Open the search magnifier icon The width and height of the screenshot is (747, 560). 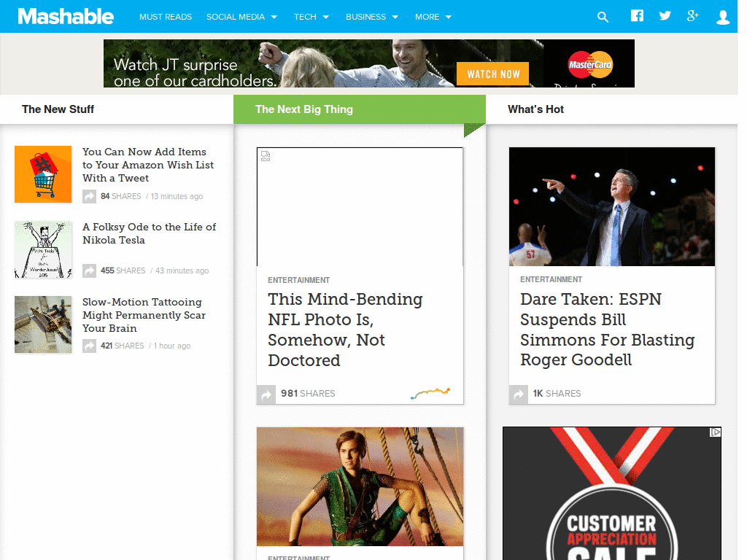[603, 17]
